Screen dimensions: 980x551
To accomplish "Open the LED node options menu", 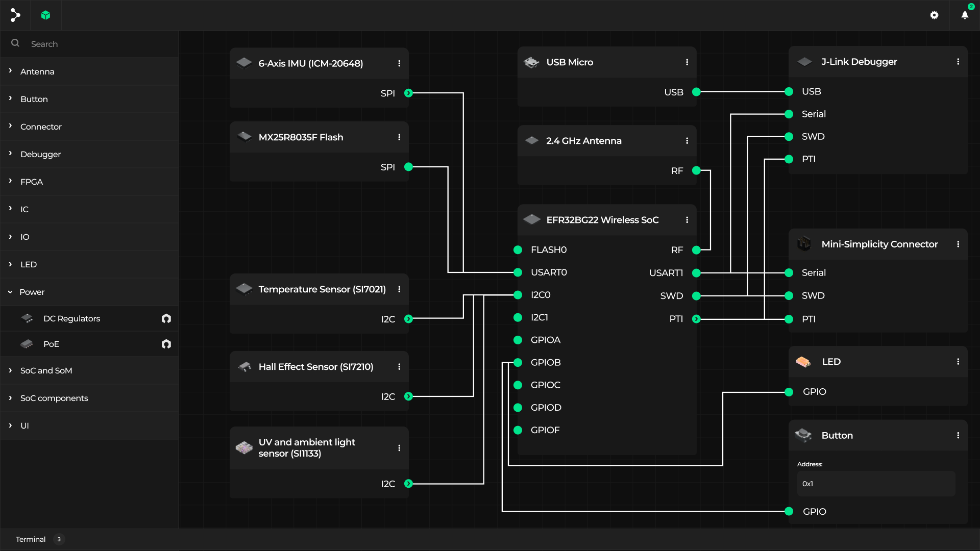I will (x=958, y=362).
